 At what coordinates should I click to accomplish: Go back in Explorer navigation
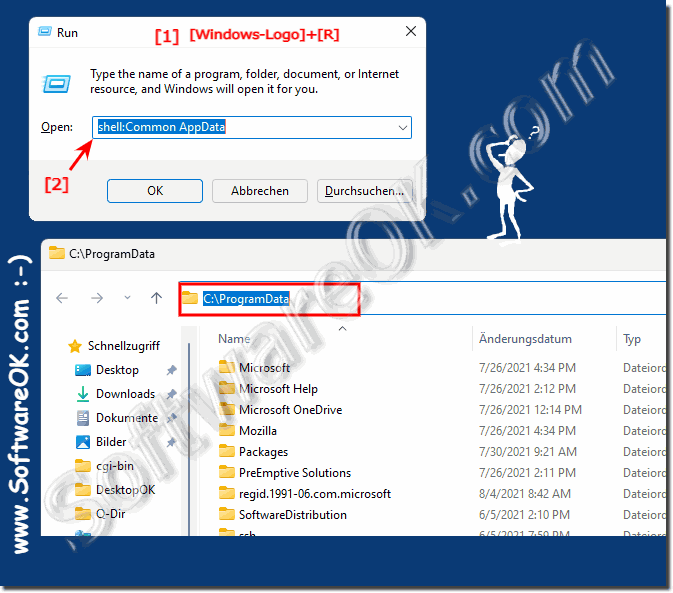pyautogui.click(x=62, y=298)
